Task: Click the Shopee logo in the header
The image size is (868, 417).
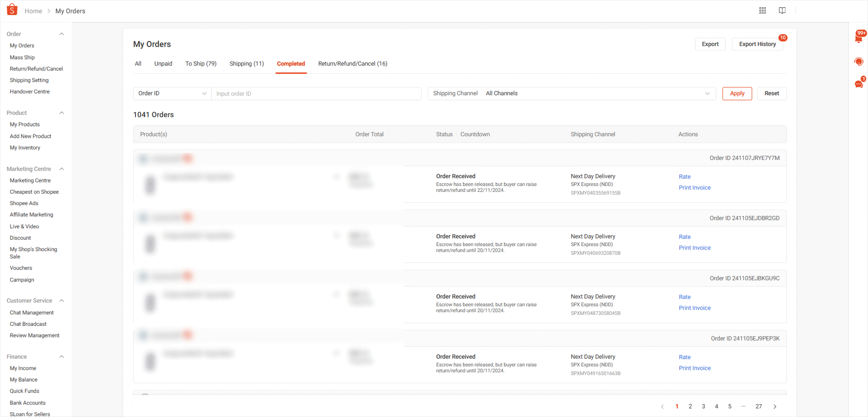Action: tap(12, 9)
